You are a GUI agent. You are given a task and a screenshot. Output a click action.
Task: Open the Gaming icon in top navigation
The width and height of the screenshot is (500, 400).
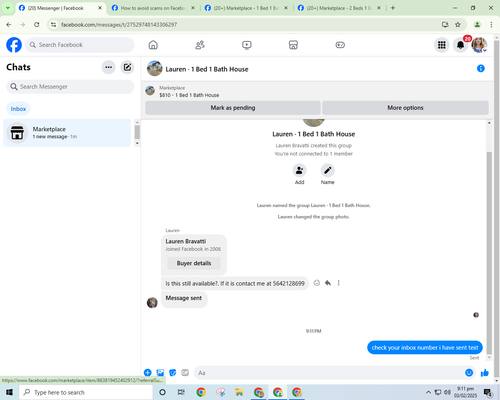340,45
